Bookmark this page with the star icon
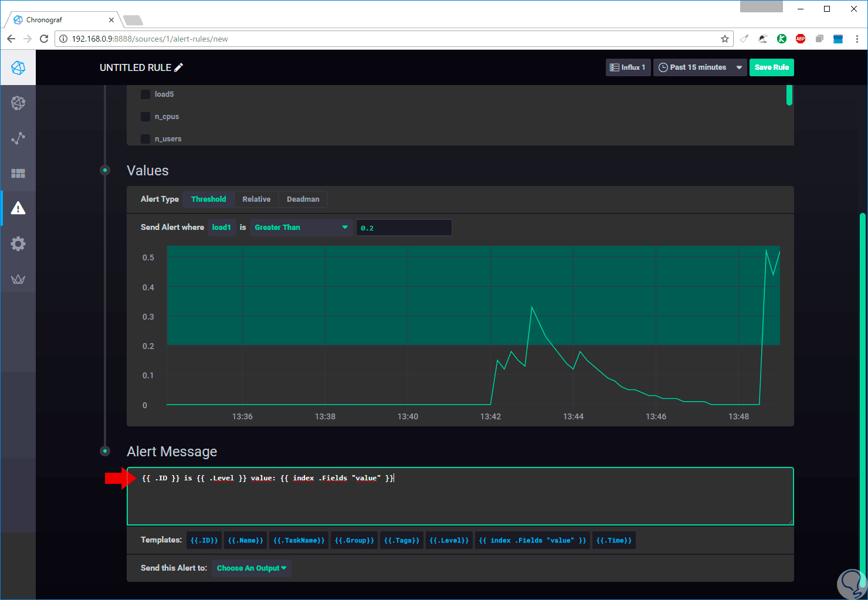The width and height of the screenshot is (868, 600). (725, 39)
